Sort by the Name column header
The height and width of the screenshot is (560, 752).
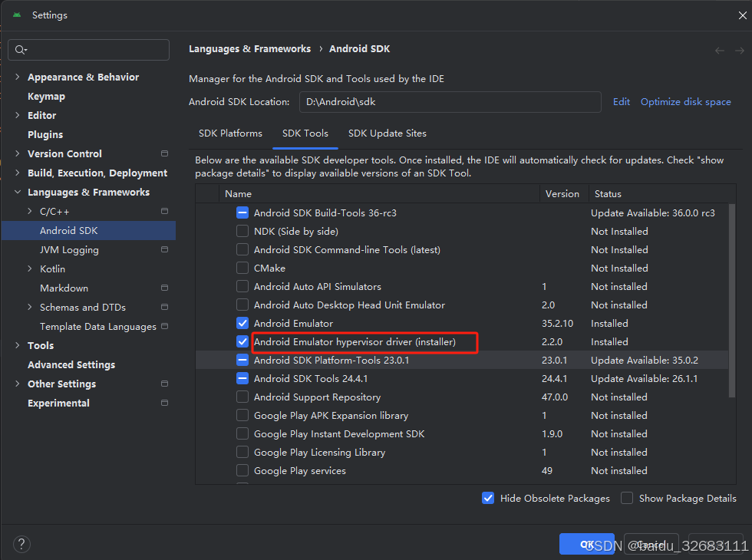click(379, 193)
